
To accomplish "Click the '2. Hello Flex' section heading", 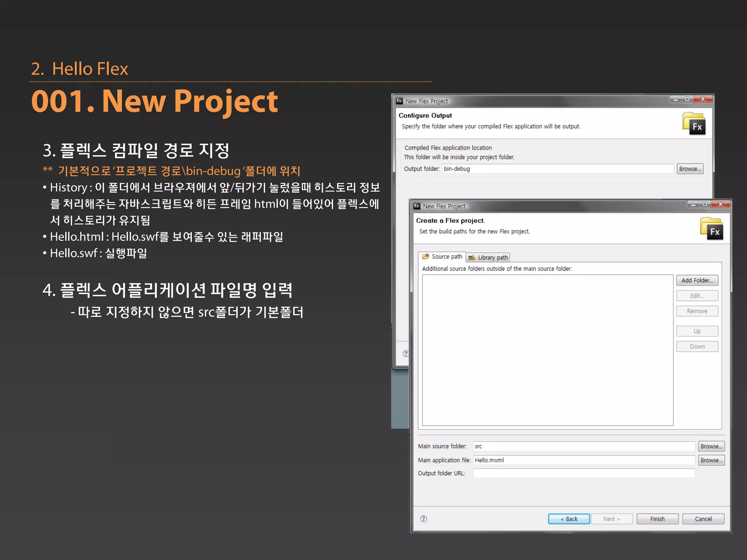I will [x=80, y=69].
